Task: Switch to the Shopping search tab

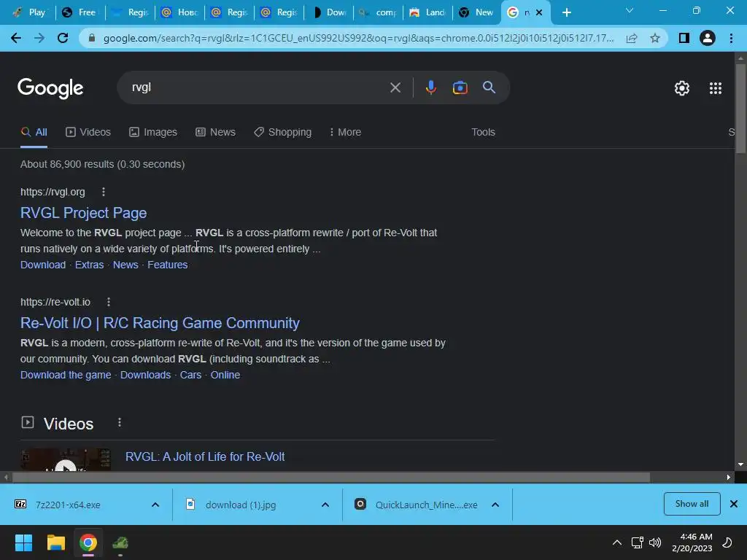Action: point(282,132)
